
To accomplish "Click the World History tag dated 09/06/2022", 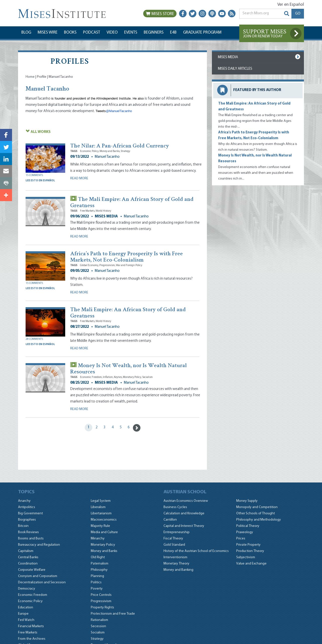I will point(103,211).
